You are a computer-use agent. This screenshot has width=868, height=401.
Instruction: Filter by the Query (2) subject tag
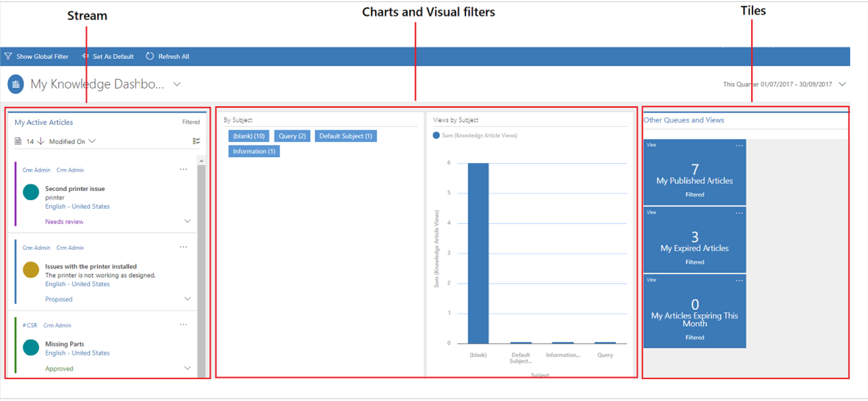(x=292, y=136)
